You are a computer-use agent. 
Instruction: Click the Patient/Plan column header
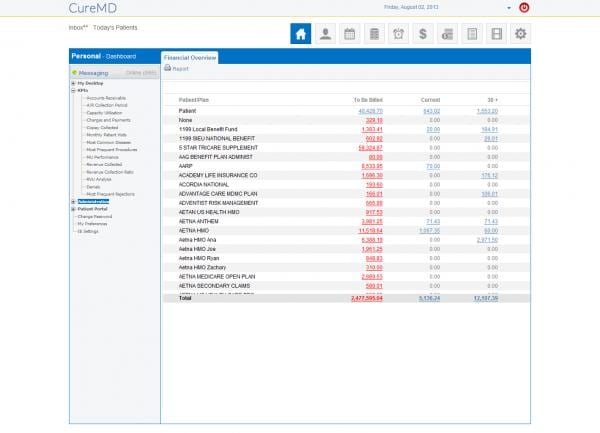pyautogui.click(x=194, y=100)
